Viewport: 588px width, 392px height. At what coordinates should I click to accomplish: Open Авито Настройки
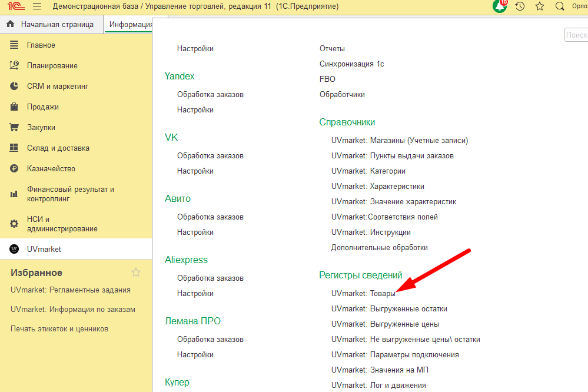(x=195, y=232)
